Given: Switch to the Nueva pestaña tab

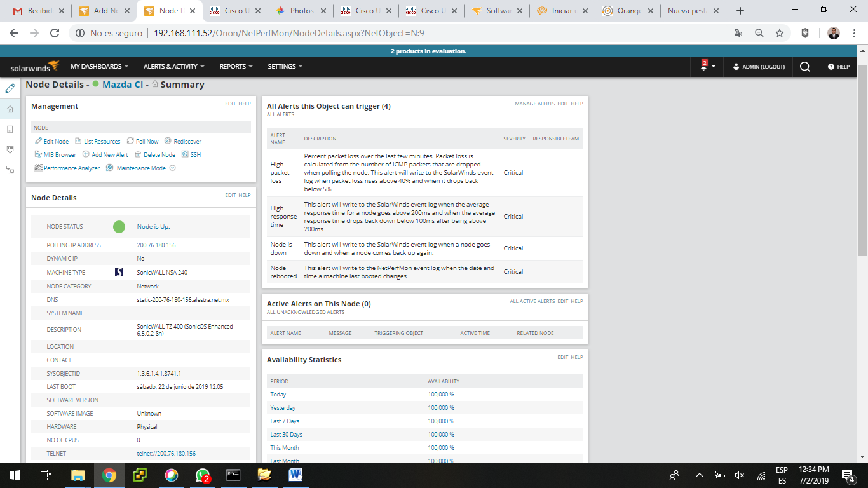Looking at the screenshot, I should pos(693,11).
